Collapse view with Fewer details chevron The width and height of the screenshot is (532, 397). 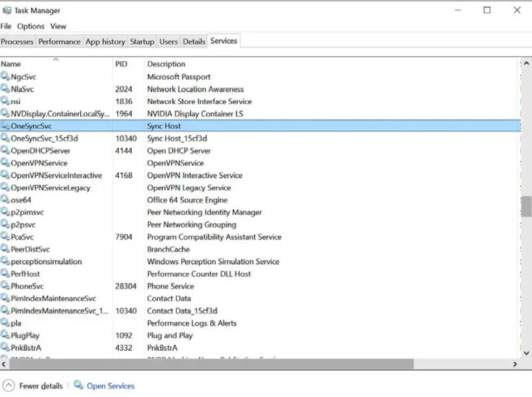point(8,386)
